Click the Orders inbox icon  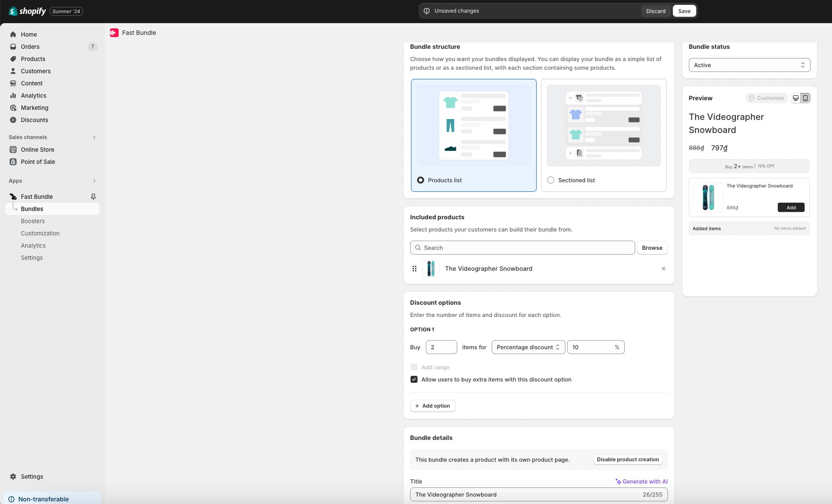(13, 47)
